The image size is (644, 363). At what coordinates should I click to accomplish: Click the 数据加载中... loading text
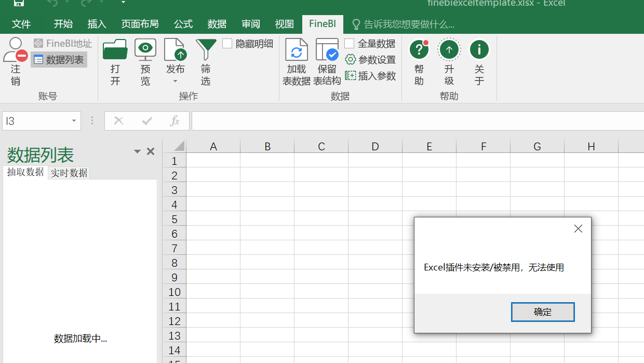click(81, 339)
